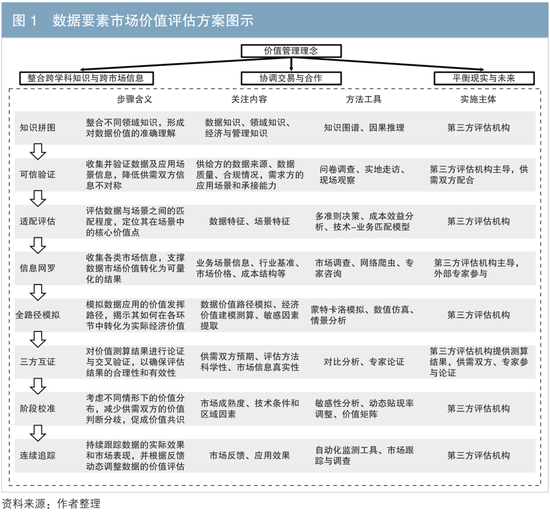
Task: Select the '整合跨学科知识与跨市场信息' box
Action: [86, 78]
